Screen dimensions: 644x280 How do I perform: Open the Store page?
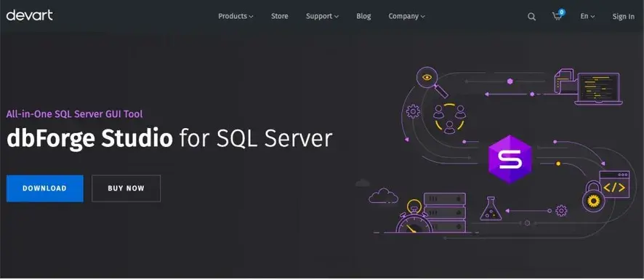pyautogui.click(x=279, y=17)
